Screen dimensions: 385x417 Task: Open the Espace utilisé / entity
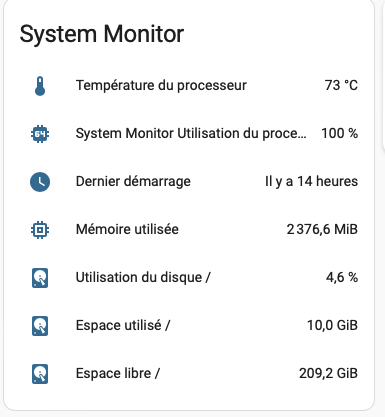point(123,325)
